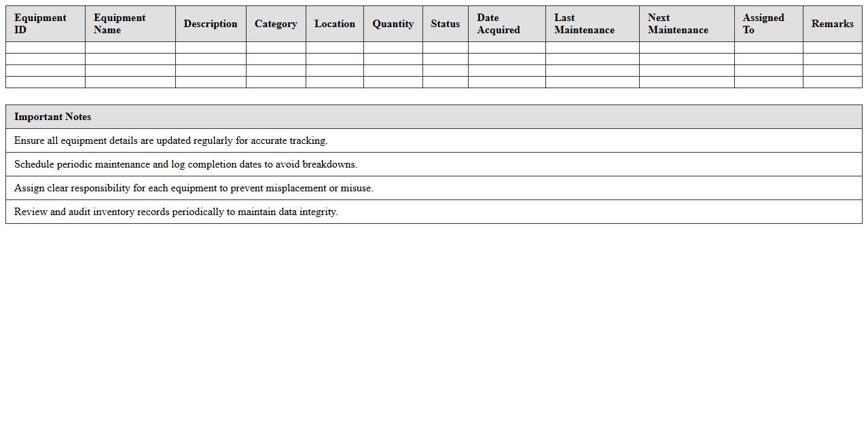This screenshot has width=868, height=441.
Task: Select the note about auditing inventory records
Action: pos(176,212)
